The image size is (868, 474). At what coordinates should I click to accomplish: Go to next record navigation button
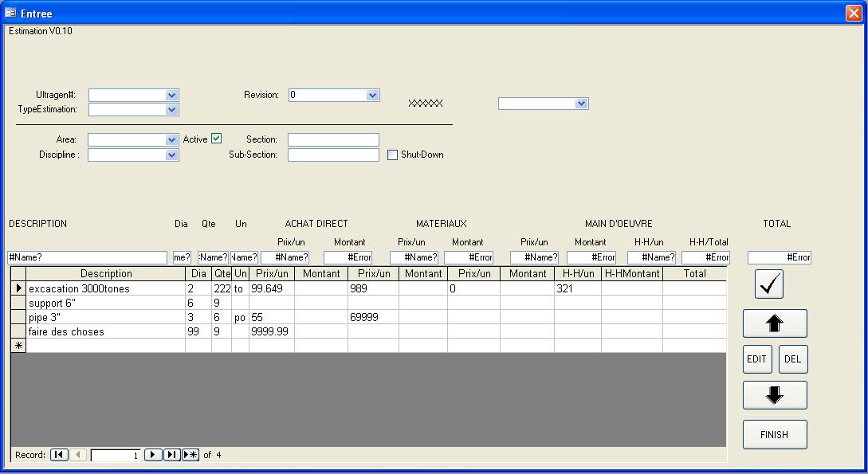(x=153, y=455)
